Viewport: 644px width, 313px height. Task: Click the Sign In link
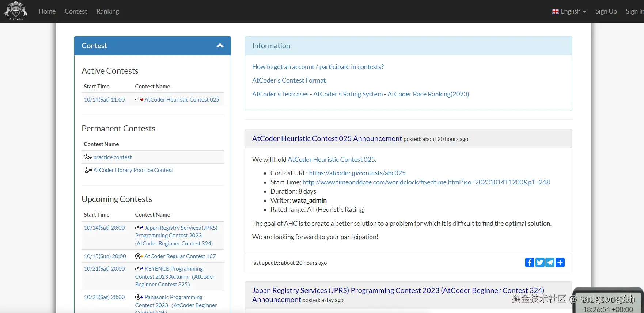634,11
